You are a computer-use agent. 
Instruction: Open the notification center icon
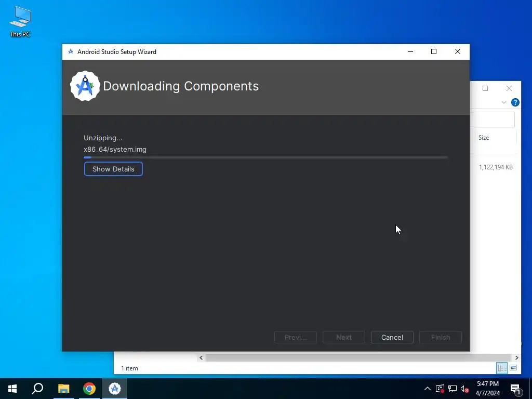tap(515, 389)
